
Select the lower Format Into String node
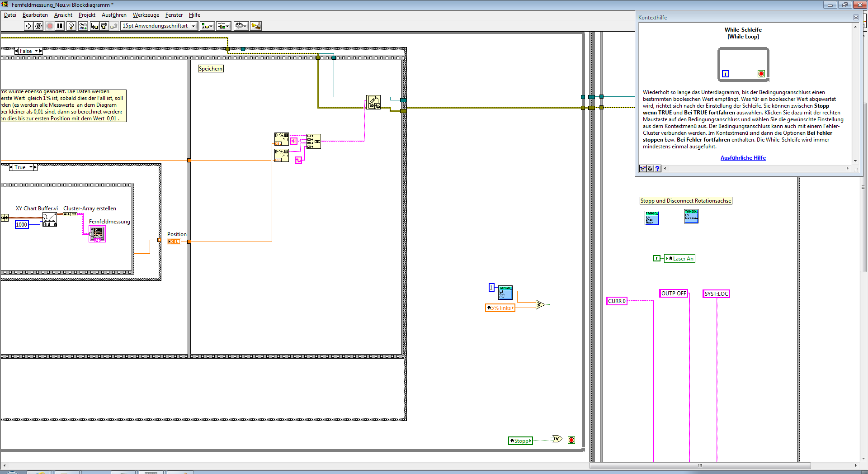pyautogui.click(x=281, y=155)
